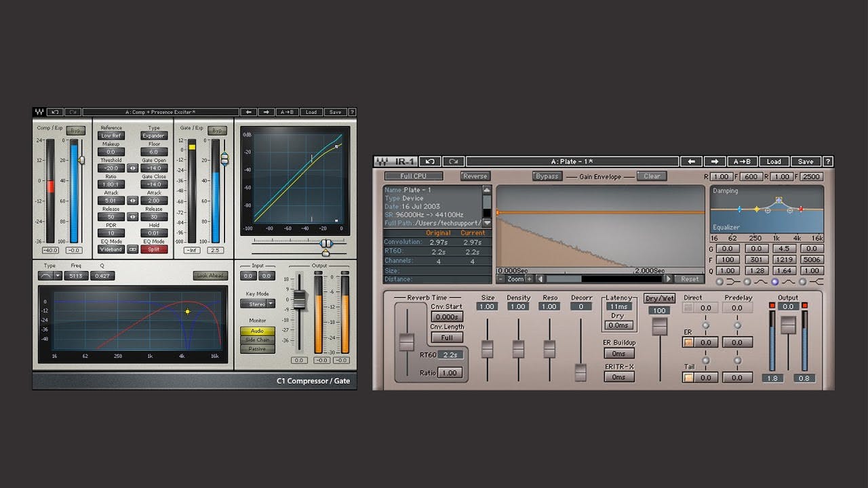
Task: Click Clear next to Gain Envelope
Action: pyautogui.click(x=652, y=176)
